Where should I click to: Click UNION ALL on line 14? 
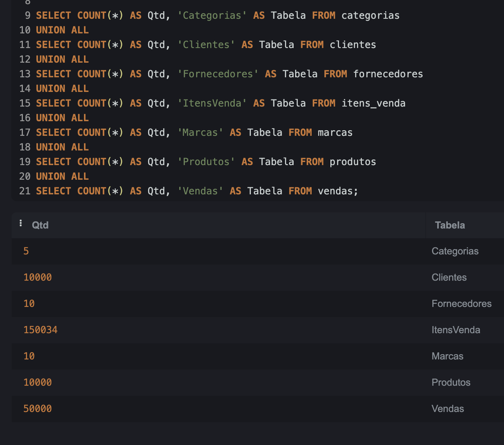point(62,89)
